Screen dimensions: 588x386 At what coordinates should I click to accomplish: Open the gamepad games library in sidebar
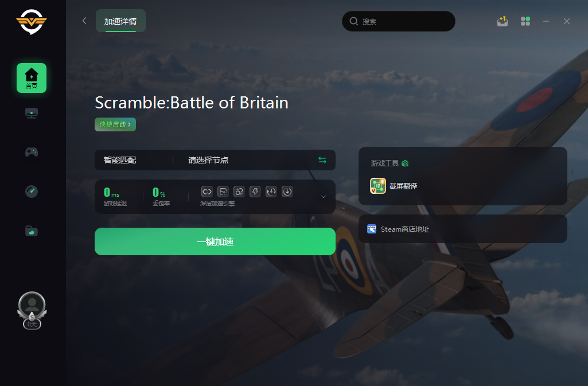coord(32,152)
